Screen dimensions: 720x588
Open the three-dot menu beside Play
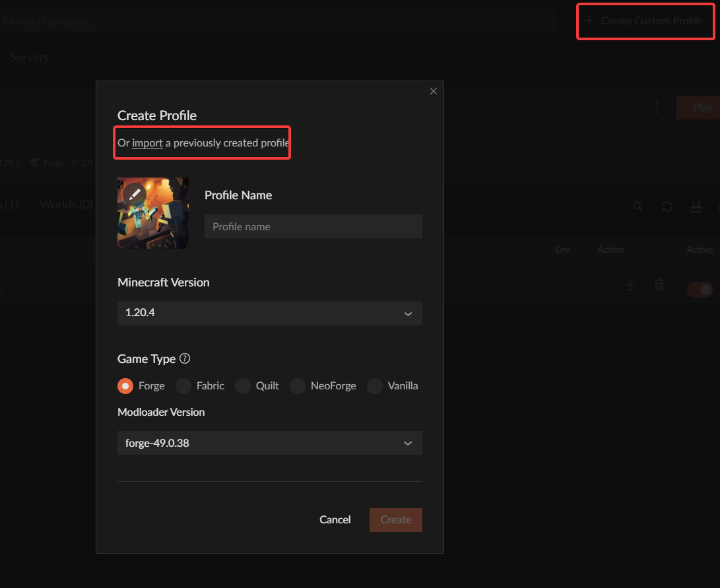tap(657, 107)
